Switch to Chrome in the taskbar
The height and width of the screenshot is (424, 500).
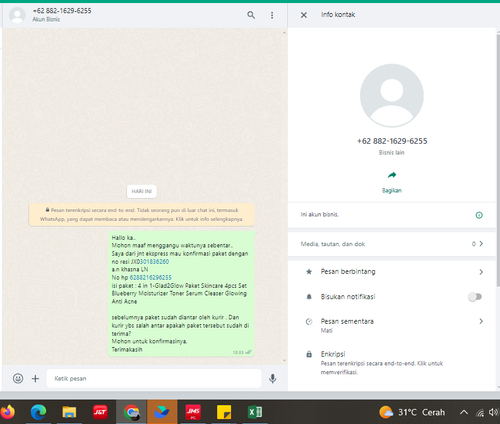[x=131, y=412]
